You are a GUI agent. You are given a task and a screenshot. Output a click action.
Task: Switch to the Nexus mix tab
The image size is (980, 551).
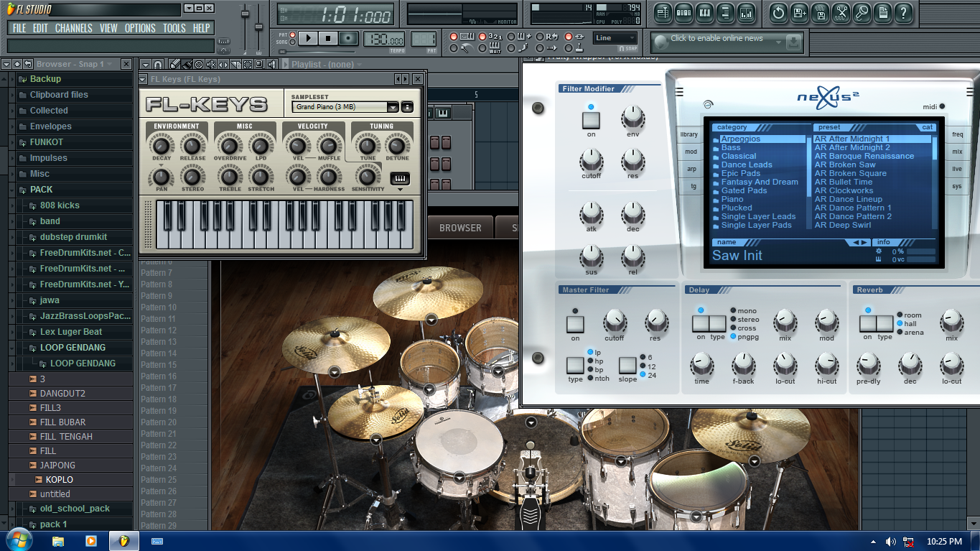[x=957, y=152]
